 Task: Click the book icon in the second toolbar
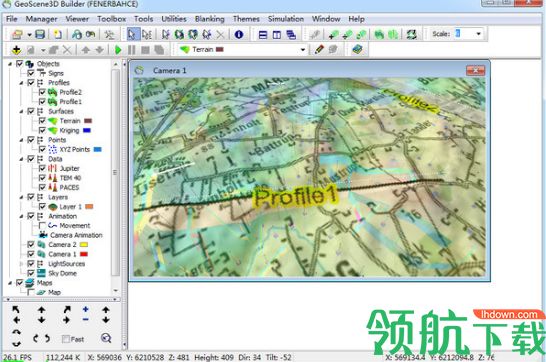(x=357, y=49)
